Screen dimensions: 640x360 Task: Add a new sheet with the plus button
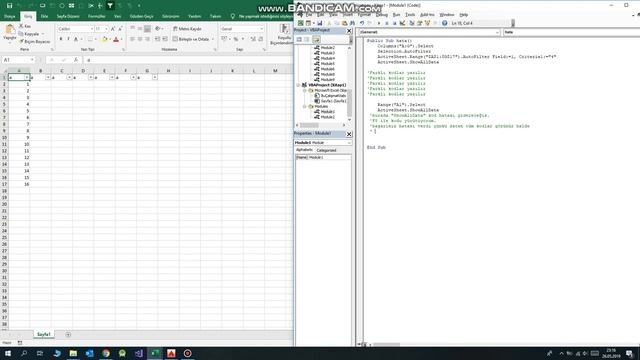[x=68, y=335]
